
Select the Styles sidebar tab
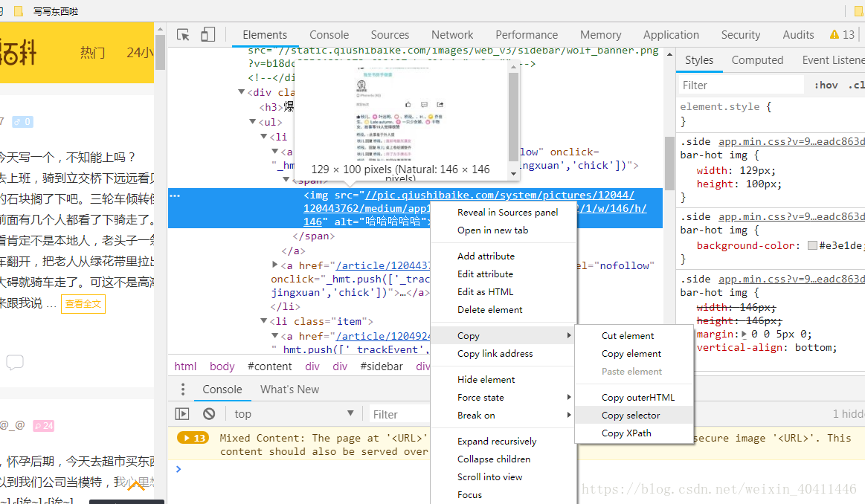click(699, 60)
